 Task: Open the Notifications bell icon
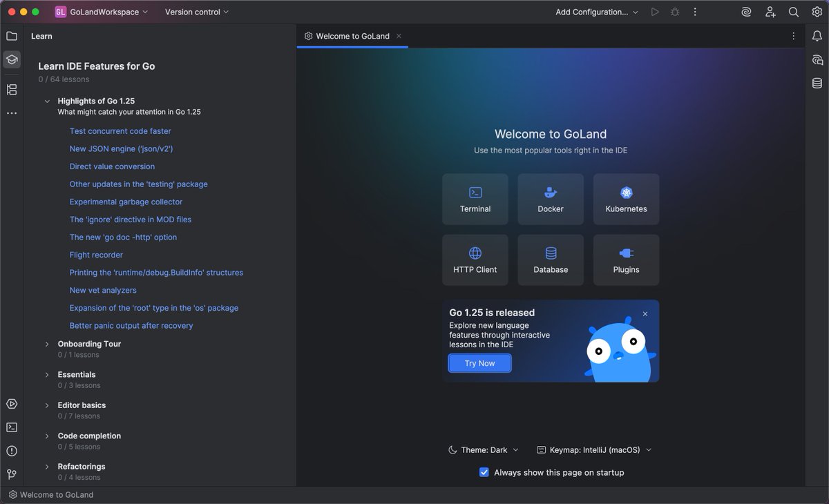817,36
